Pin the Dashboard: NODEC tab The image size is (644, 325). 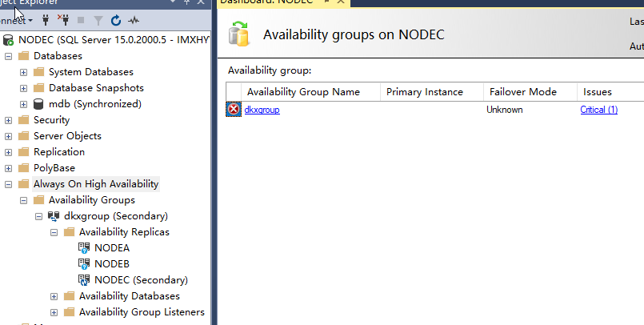327,2
